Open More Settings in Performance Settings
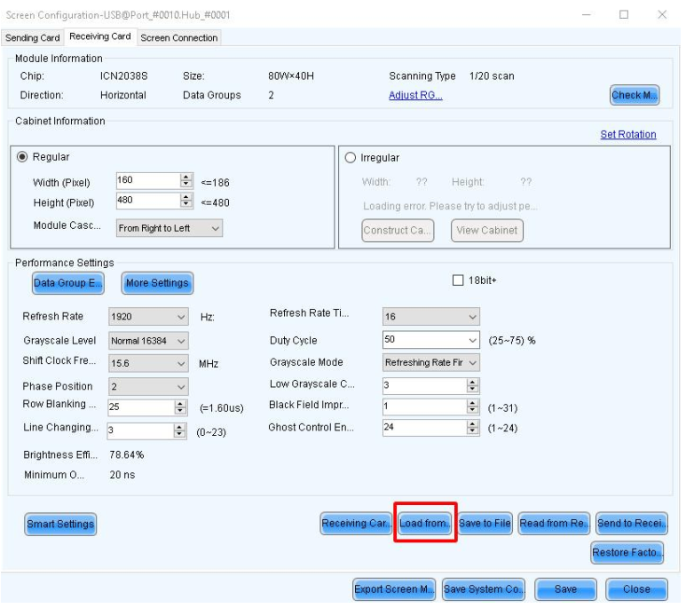Viewport: 694px width, 616px height. pos(156,282)
